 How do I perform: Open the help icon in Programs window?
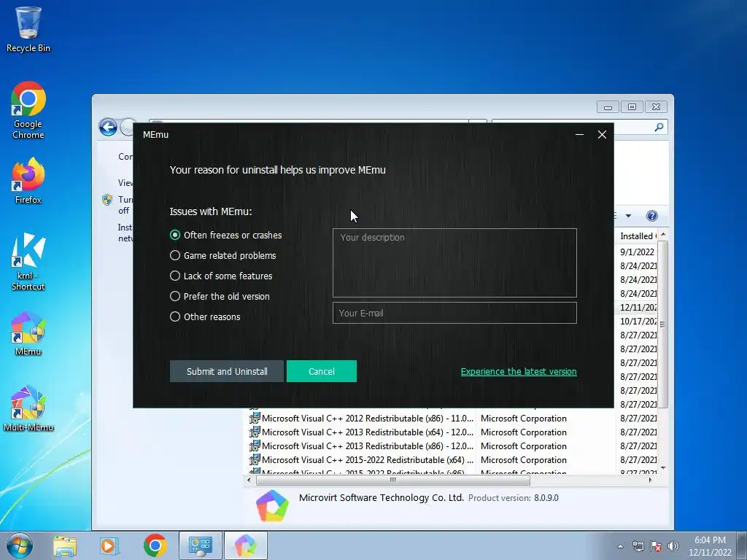pos(651,216)
